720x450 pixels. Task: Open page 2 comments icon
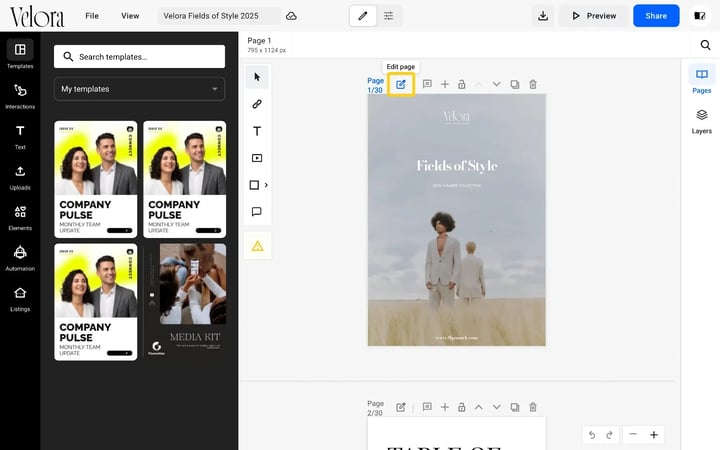point(427,407)
